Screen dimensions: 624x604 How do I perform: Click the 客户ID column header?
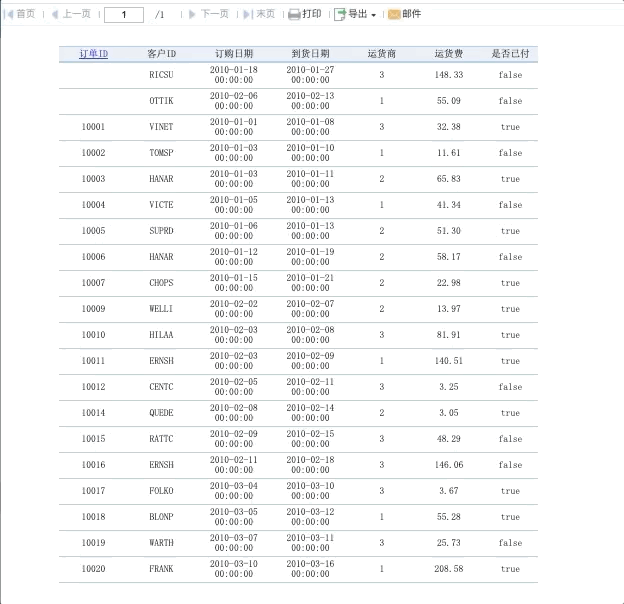pos(162,54)
